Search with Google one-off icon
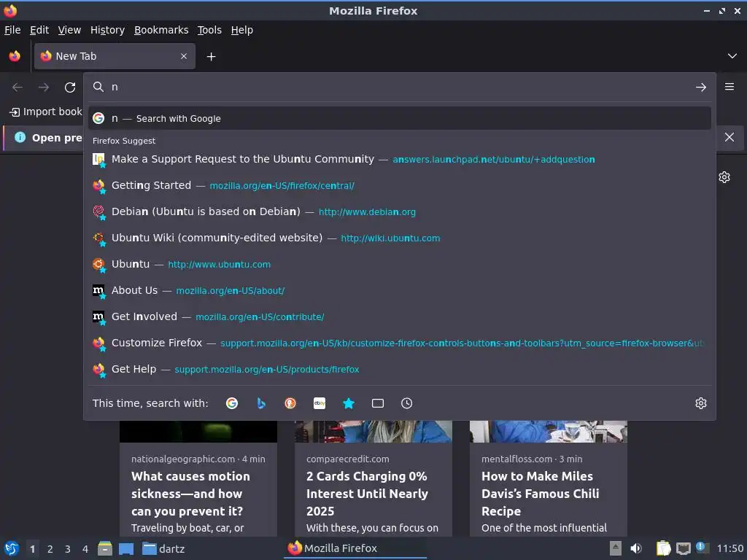This screenshot has width=747, height=560. click(x=231, y=403)
